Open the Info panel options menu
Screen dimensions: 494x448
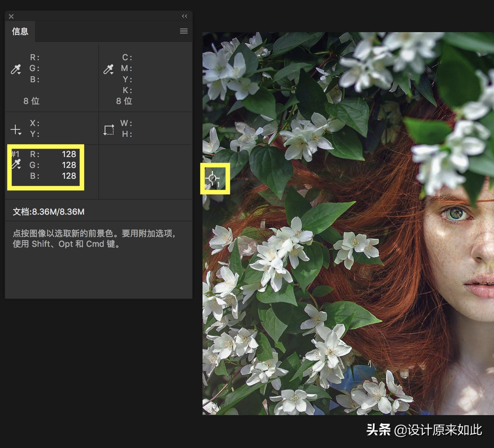tap(184, 31)
